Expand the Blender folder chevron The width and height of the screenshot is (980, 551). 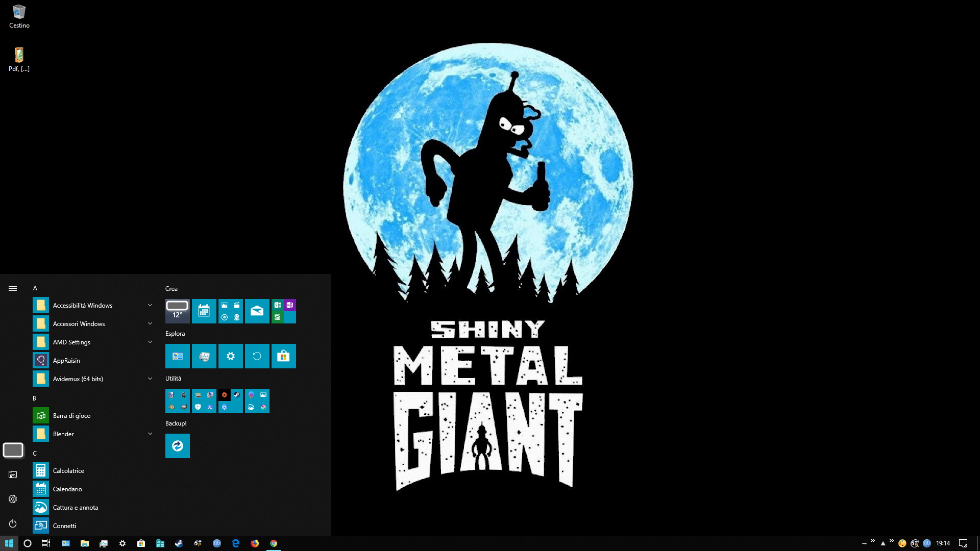(x=150, y=434)
